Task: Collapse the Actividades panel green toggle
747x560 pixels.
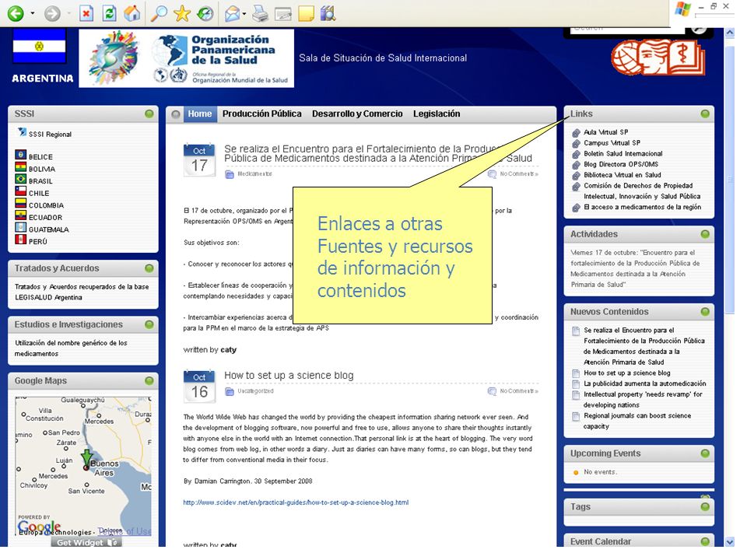Action: click(705, 234)
